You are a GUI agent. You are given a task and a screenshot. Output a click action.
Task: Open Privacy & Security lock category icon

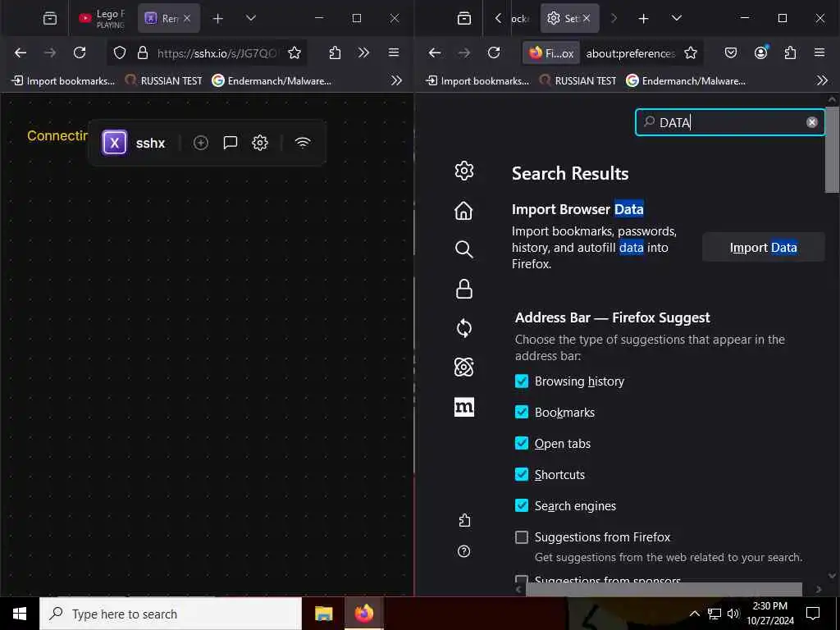(464, 289)
